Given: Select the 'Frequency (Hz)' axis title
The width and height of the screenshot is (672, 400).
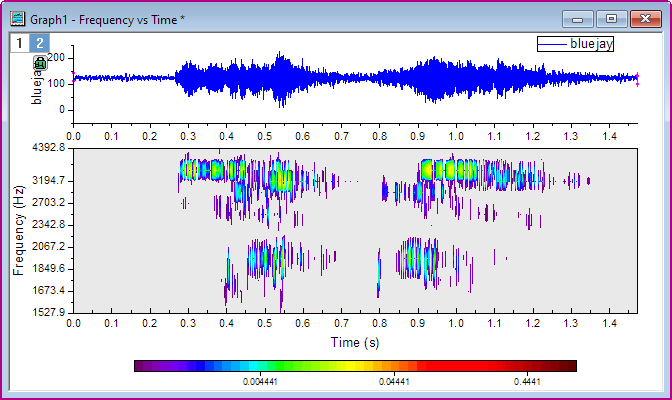Looking at the screenshot, I should 18,228.
